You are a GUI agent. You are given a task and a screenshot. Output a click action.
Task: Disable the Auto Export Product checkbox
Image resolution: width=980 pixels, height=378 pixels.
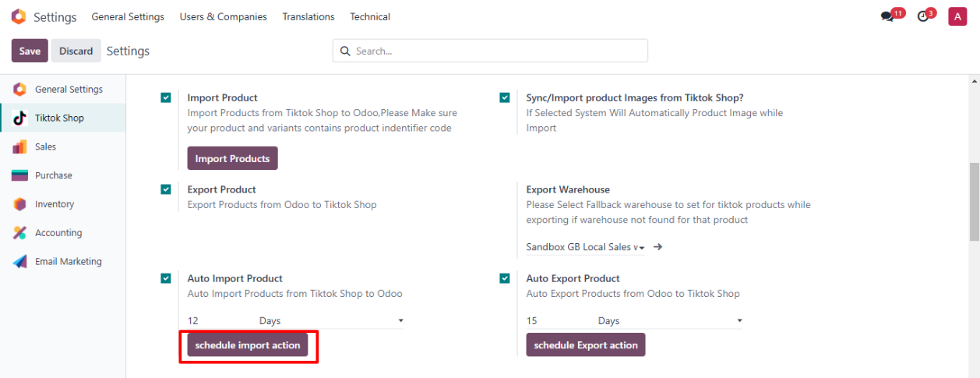(505, 278)
